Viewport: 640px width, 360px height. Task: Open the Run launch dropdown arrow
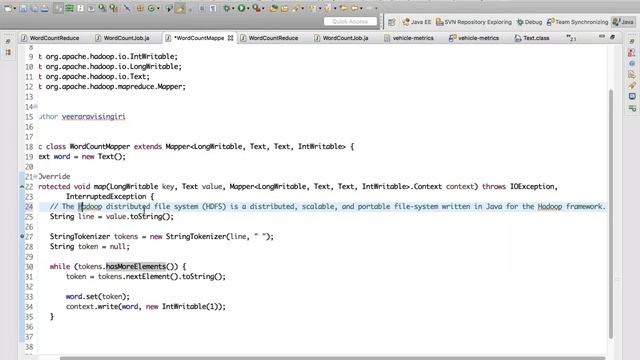click(x=248, y=8)
